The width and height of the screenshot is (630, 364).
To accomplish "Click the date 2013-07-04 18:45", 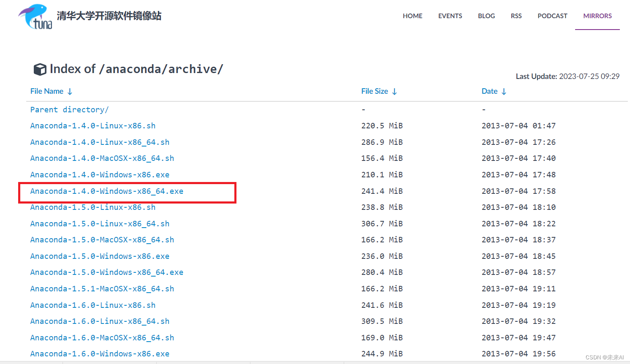I will click(519, 256).
